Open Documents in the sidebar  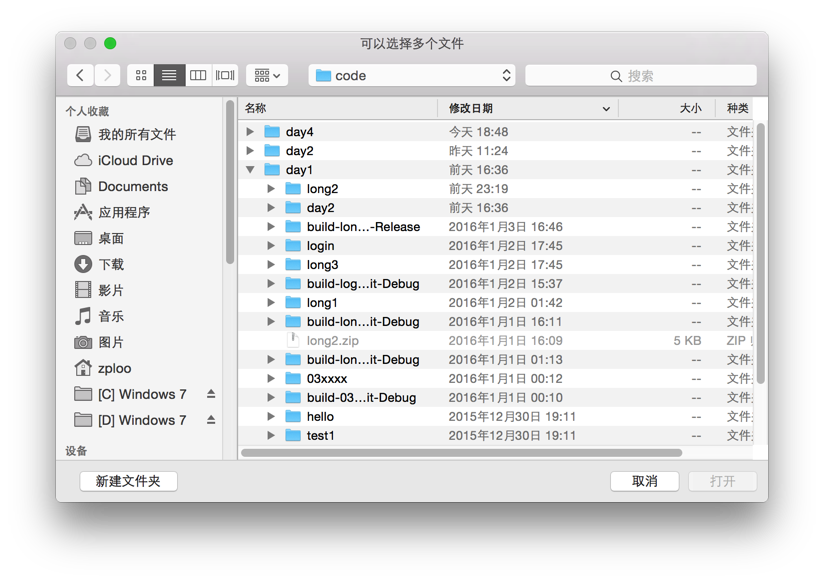(x=122, y=187)
